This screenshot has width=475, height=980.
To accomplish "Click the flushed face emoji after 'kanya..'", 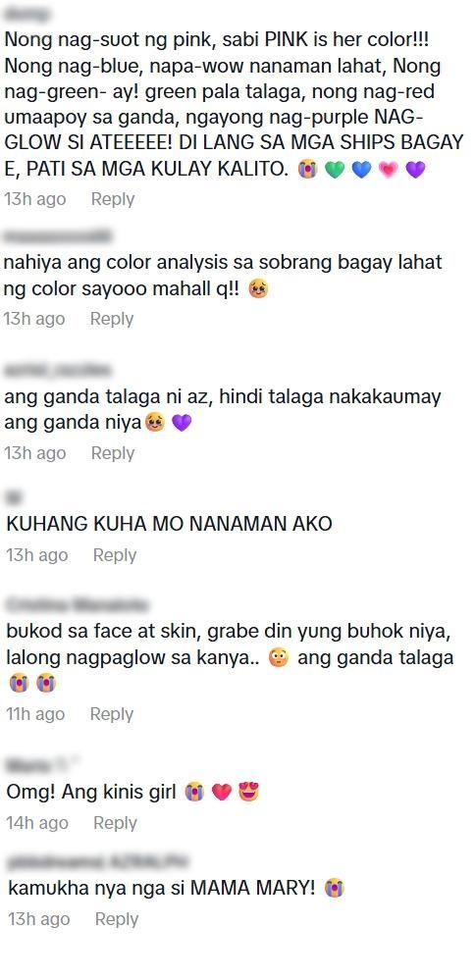I will pyautogui.click(x=278, y=658).
